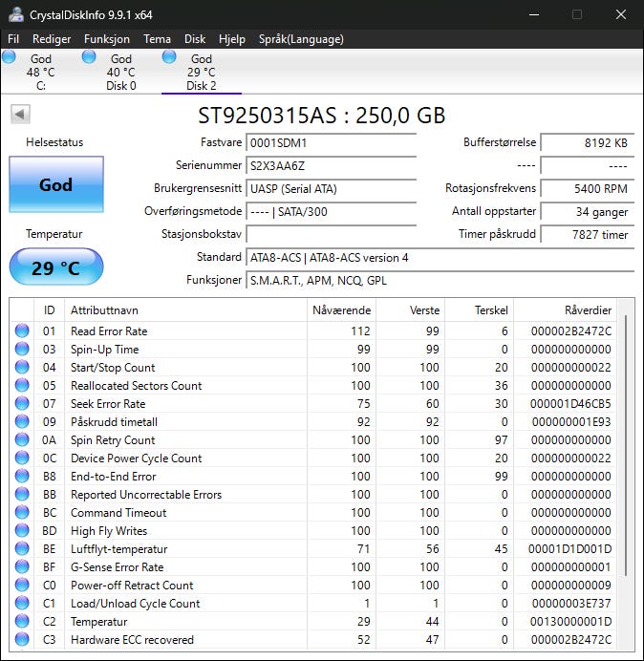The height and width of the screenshot is (661, 644).
Task: Click the Råverdier column header
Action: [565, 310]
